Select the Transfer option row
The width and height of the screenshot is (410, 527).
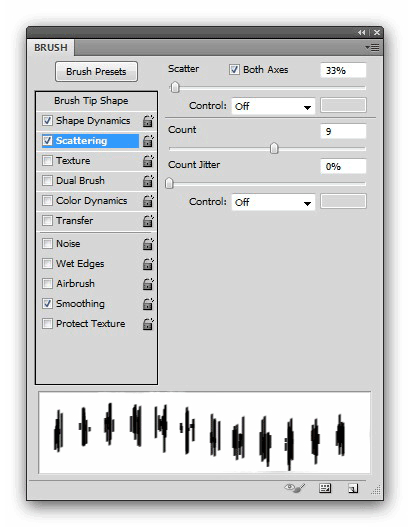96,221
